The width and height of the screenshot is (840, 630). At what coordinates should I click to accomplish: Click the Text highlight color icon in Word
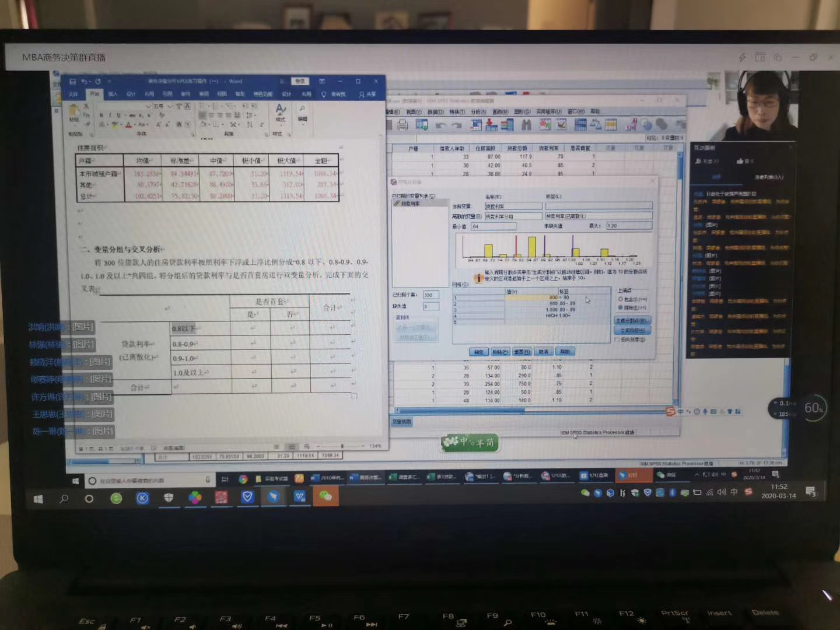pos(114,125)
